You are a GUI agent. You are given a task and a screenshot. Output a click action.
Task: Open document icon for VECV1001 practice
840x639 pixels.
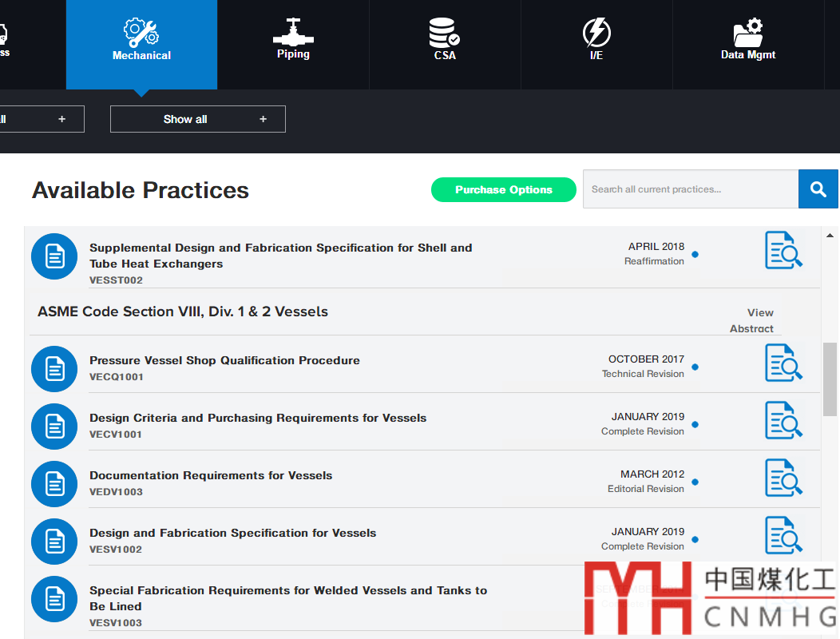(x=54, y=427)
